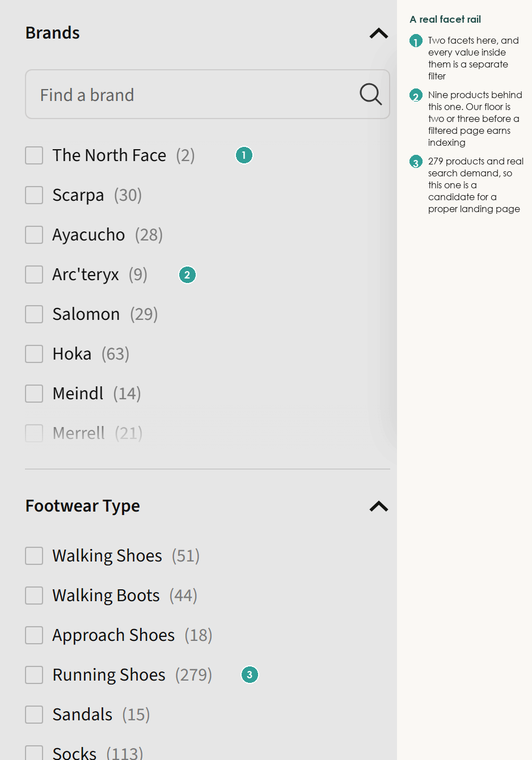This screenshot has height=760, width=532.
Task: Click the 'A real facet rail' title
Action: [x=445, y=19]
